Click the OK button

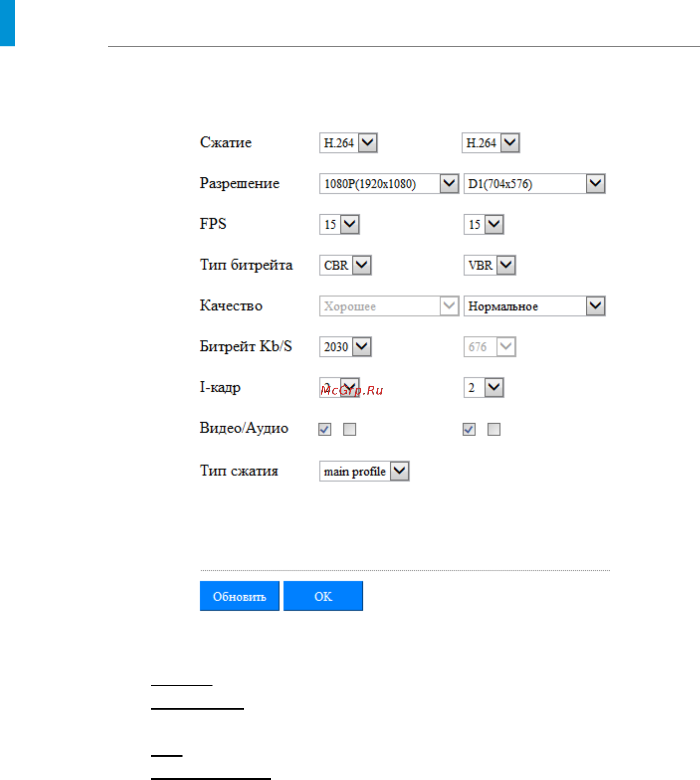click(323, 596)
